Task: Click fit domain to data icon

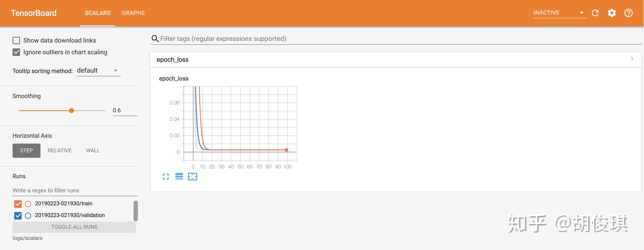Action: pos(192,177)
